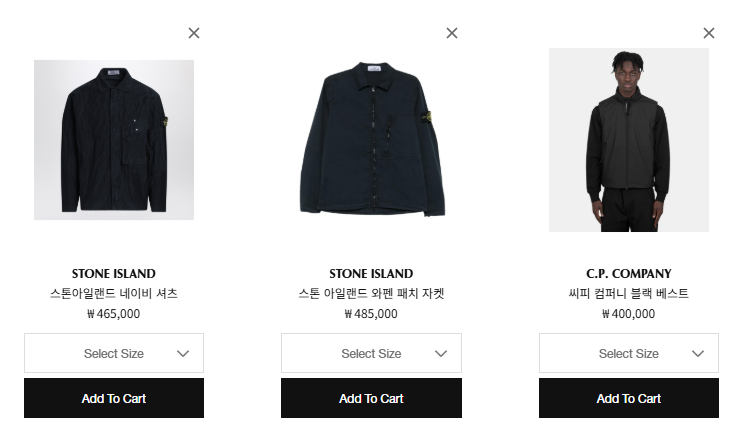This screenshot has height=433, width=737.
Task: Open Select Size dropdown for wappen jacket
Action: pos(371,353)
